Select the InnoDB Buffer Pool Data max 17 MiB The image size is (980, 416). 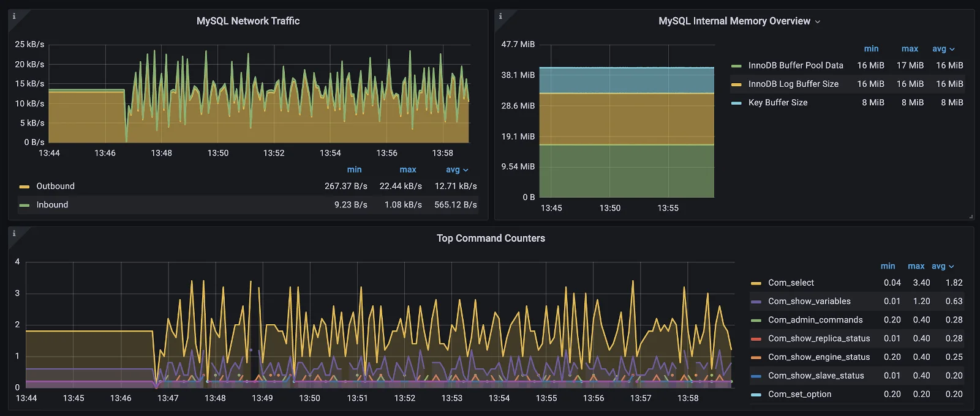tap(910, 65)
